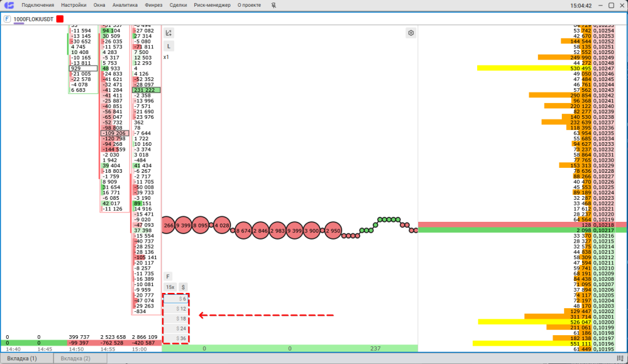This screenshot has width=628, height=364.
Task: Click the columns icon in bottom right corner
Action: click(x=621, y=358)
